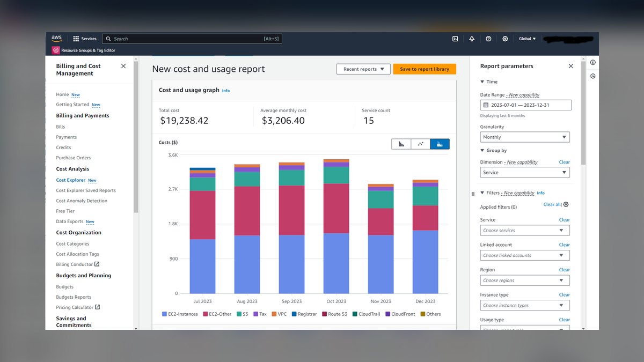Open the Choose instance types dropdown

[x=525, y=305]
